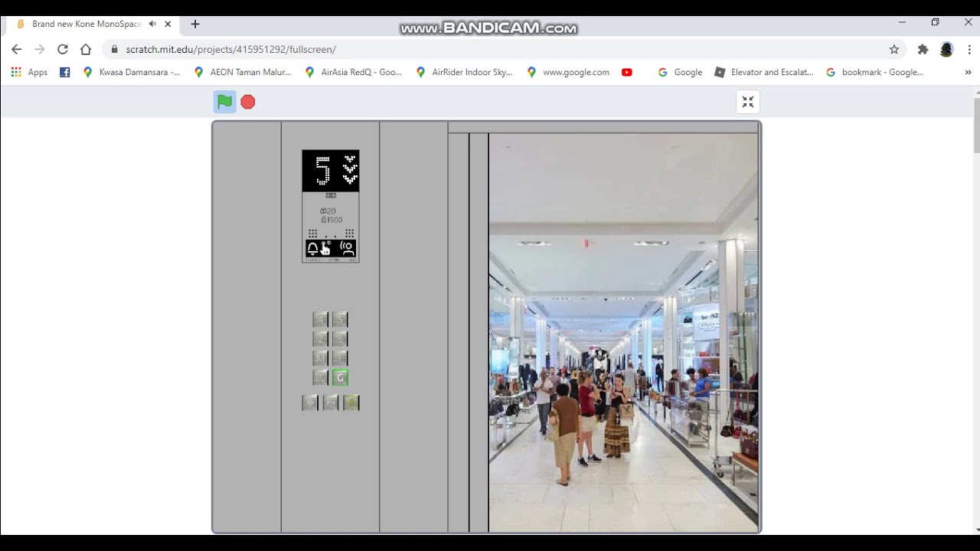Bookmark this page with the star icon
Viewport: 980px width, 551px height.
point(894,49)
